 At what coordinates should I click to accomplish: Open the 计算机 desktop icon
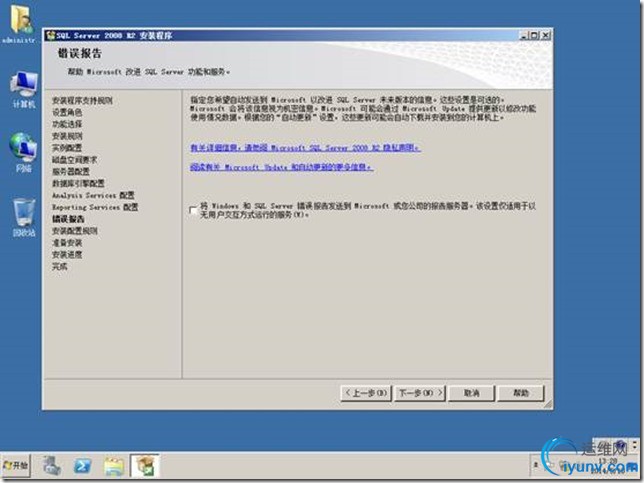(x=23, y=90)
